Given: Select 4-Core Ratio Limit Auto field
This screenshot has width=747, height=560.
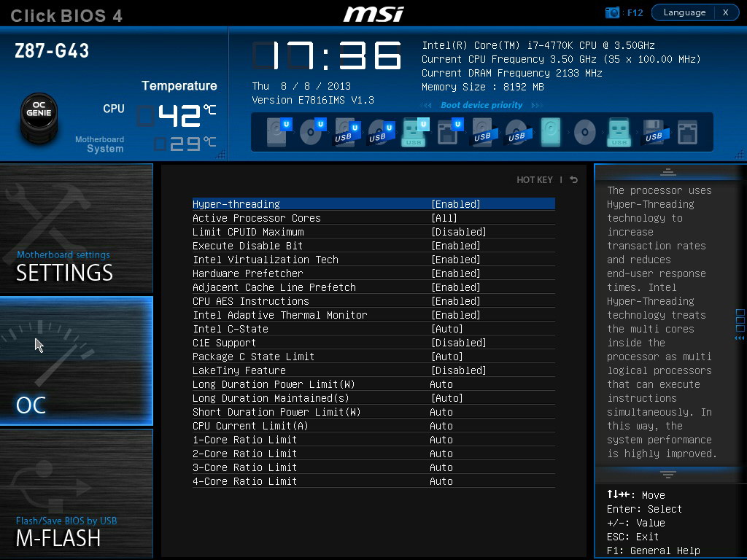Looking at the screenshot, I should point(441,481).
